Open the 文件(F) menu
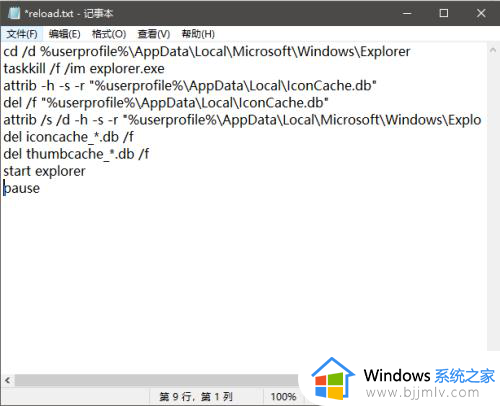The width and height of the screenshot is (500, 406). click(x=22, y=34)
